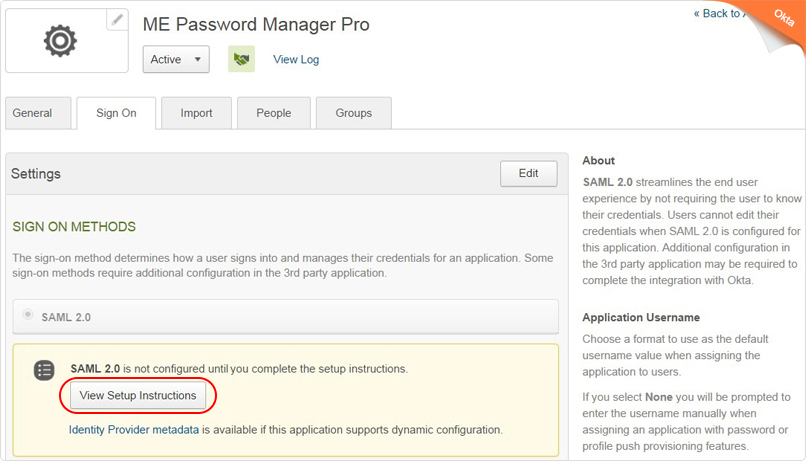Open the Identity Provider metadata link
This screenshot has width=808, height=464.
(x=134, y=430)
